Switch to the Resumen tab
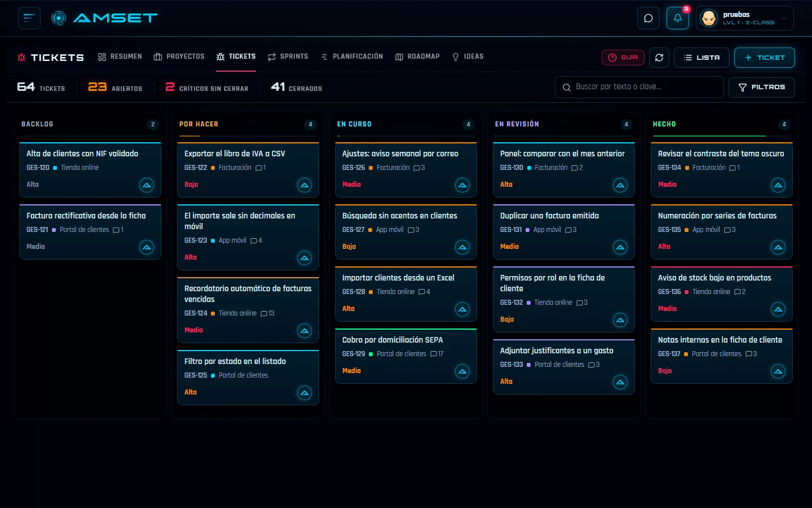 click(x=120, y=56)
